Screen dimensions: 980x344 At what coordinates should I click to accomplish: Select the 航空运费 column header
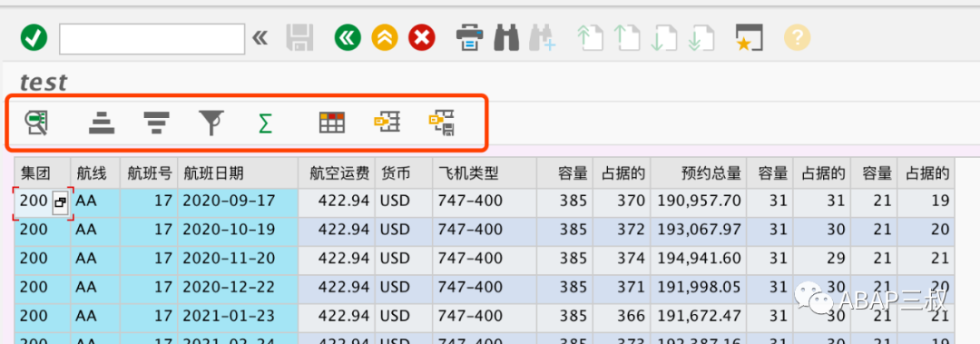(337, 172)
